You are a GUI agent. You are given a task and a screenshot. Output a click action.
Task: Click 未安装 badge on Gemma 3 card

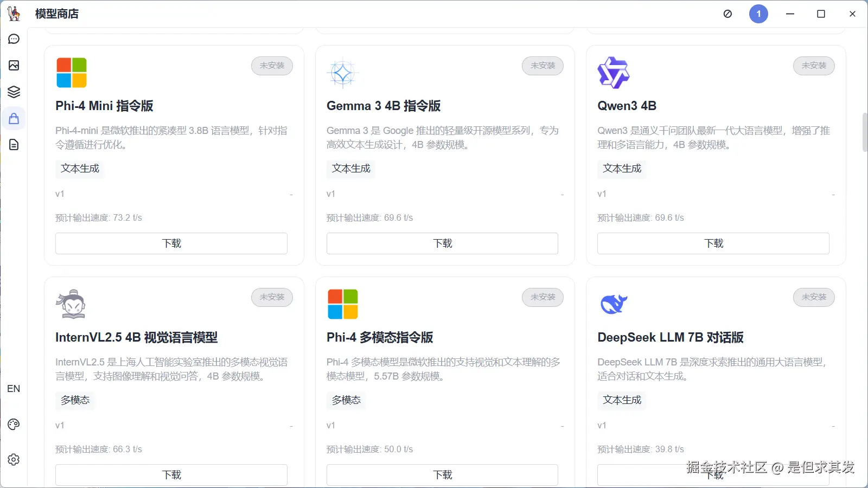(543, 66)
